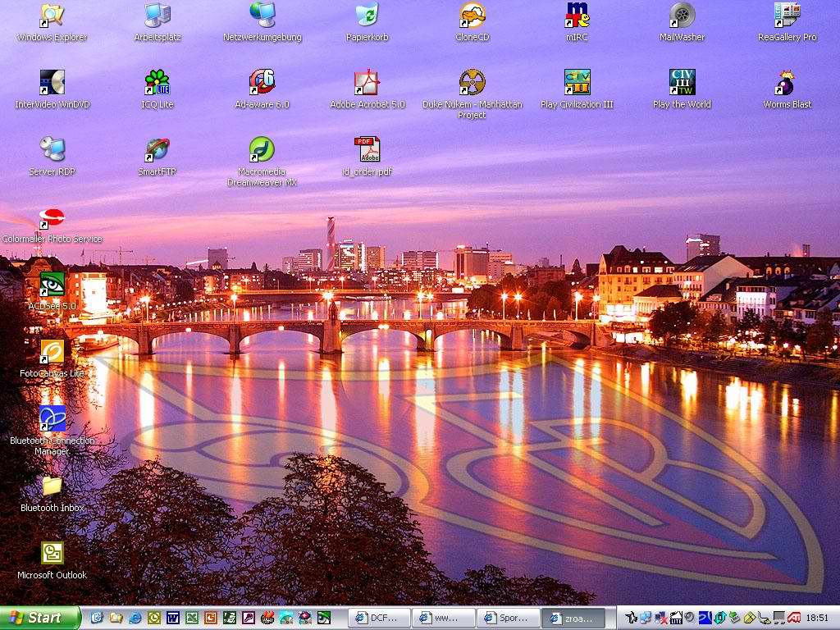Select the Ad-aware 6.0 icon
Screen dimensions: 840x630
[262, 90]
